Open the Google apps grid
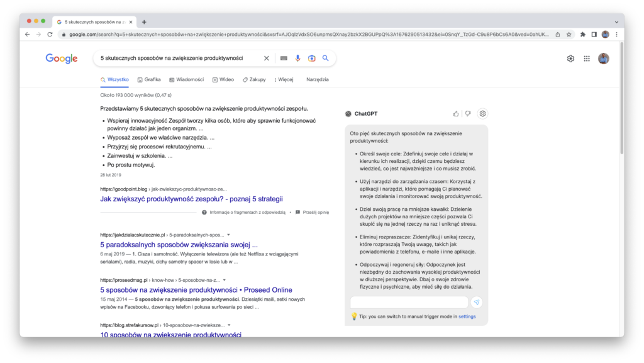 click(x=587, y=59)
